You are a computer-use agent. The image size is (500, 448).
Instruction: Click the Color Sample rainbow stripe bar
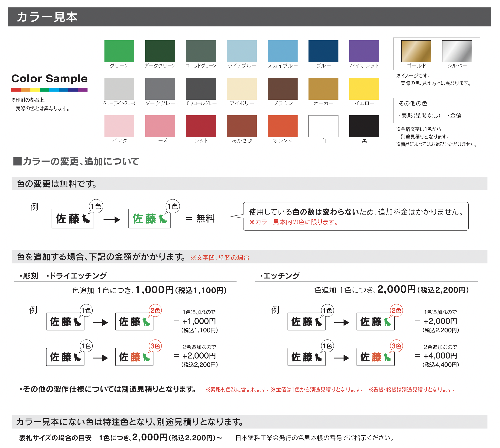click(x=49, y=90)
